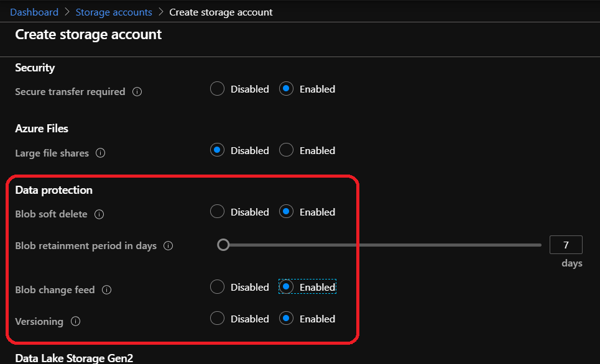
Task: Select Enabled for Blob soft delete
Action: click(x=286, y=212)
